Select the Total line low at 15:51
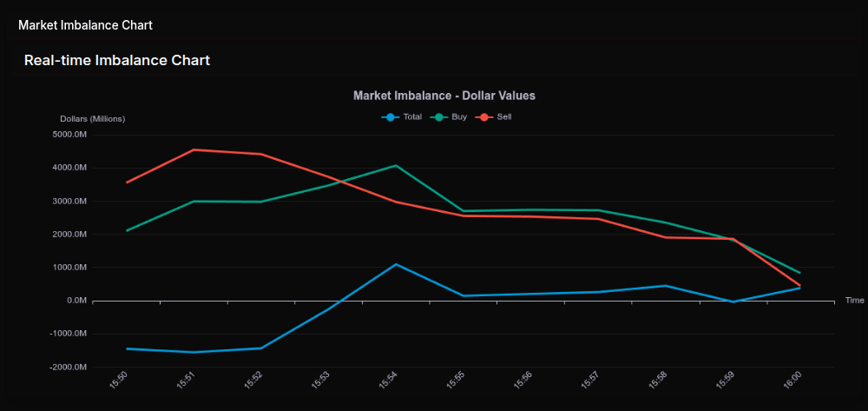The height and width of the screenshot is (411, 868). point(194,352)
